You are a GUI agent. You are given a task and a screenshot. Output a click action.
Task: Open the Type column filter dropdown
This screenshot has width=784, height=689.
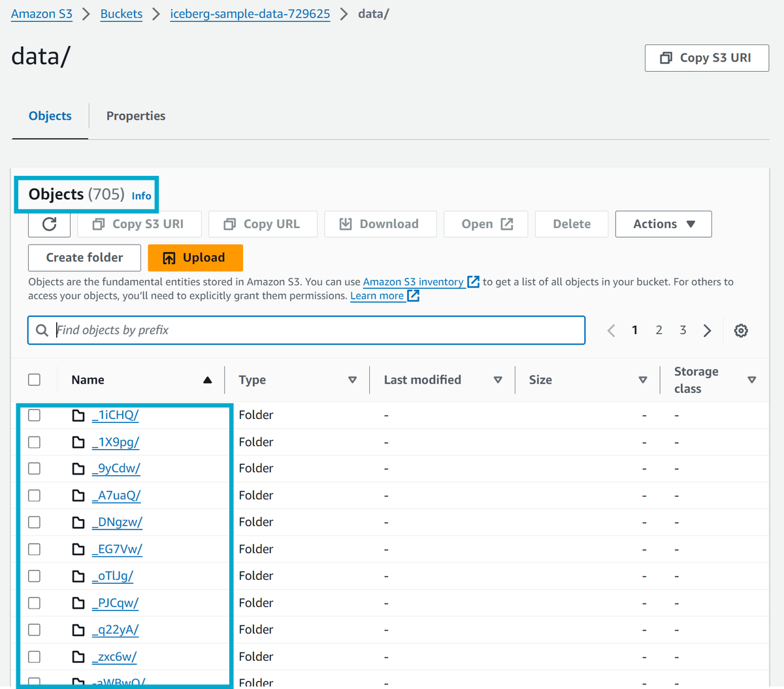(352, 380)
